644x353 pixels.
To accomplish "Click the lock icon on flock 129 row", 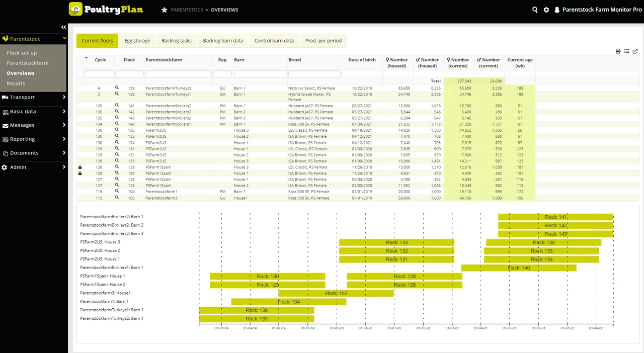I will 80,167.
